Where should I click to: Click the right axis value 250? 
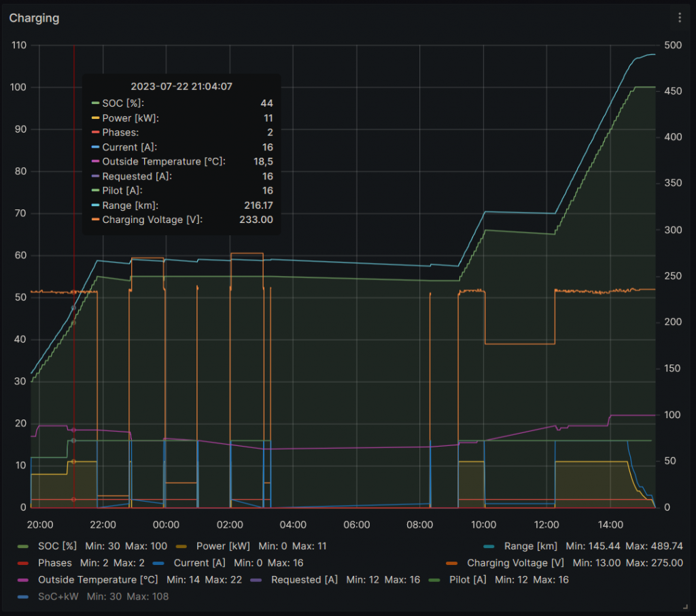coord(673,276)
